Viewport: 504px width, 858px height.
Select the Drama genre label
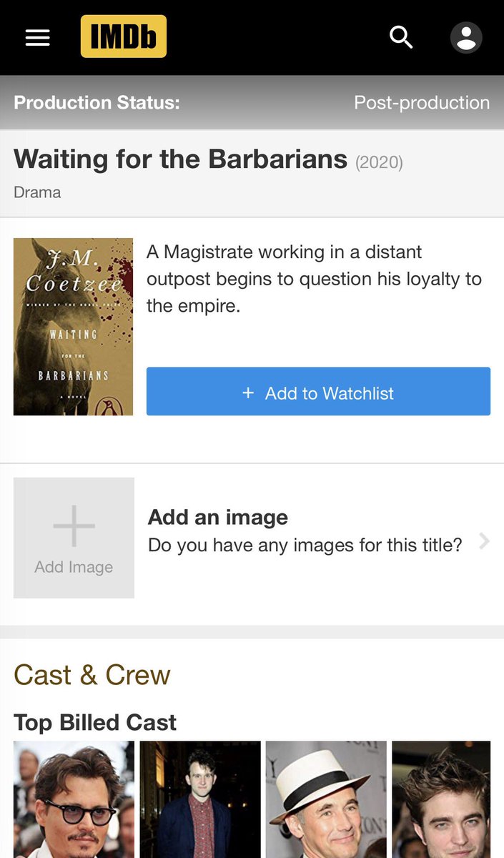(37, 192)
